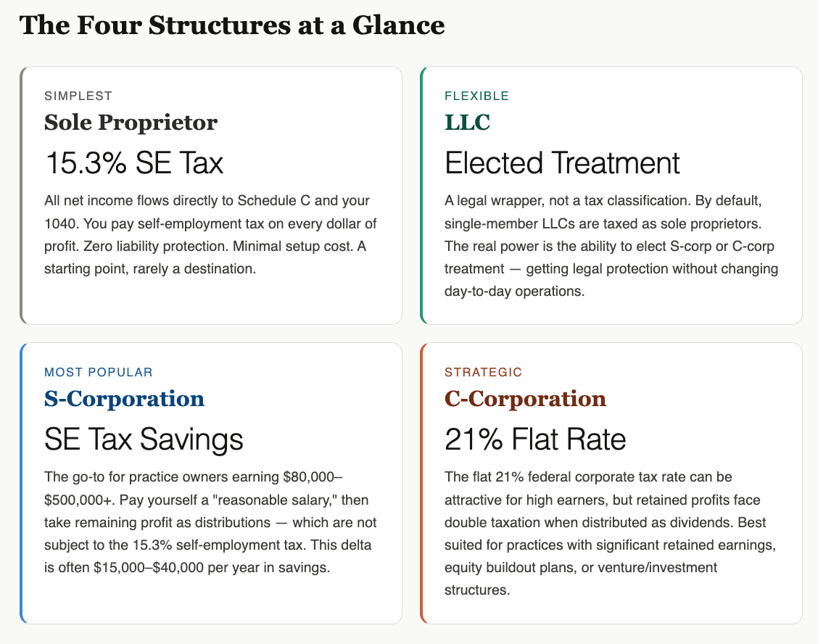
Task: Open the C-Corporation card title
Action: [x=525, y=399]
